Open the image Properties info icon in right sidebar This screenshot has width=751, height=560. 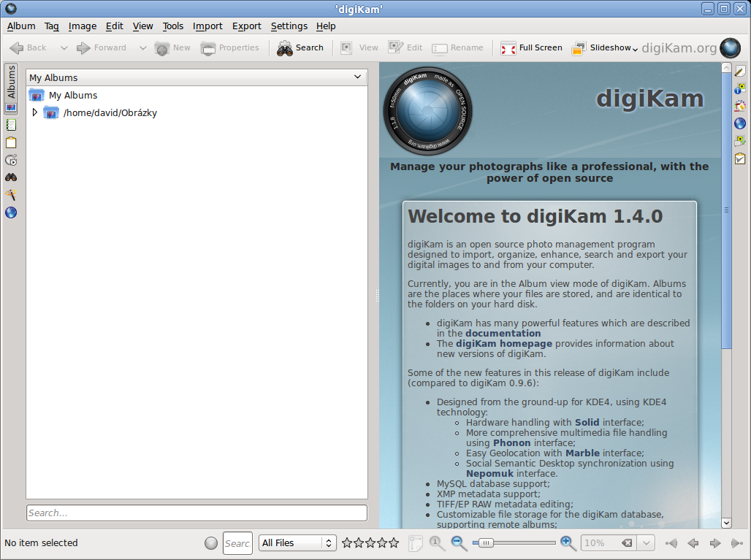point(740,88)
